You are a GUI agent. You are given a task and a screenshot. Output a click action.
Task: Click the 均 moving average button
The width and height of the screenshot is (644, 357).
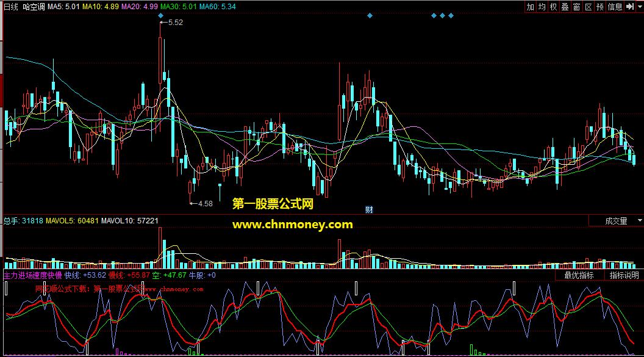coord(542,7)
